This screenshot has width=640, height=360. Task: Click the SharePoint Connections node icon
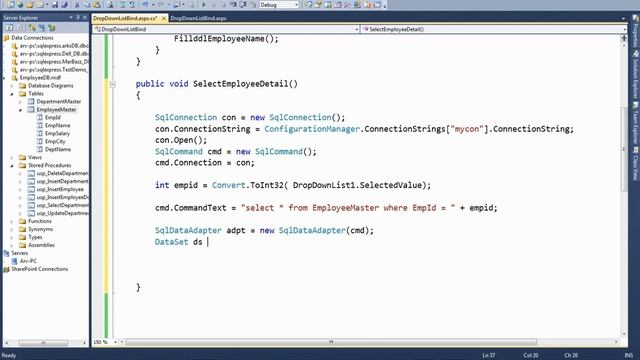click(6, 269)
